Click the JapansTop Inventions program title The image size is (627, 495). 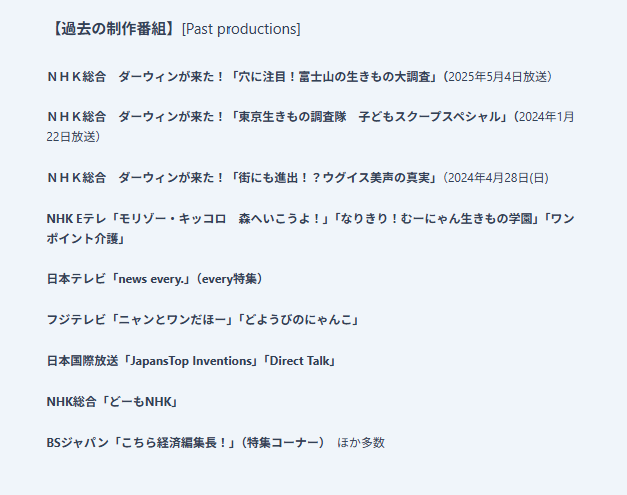point(190,361)
